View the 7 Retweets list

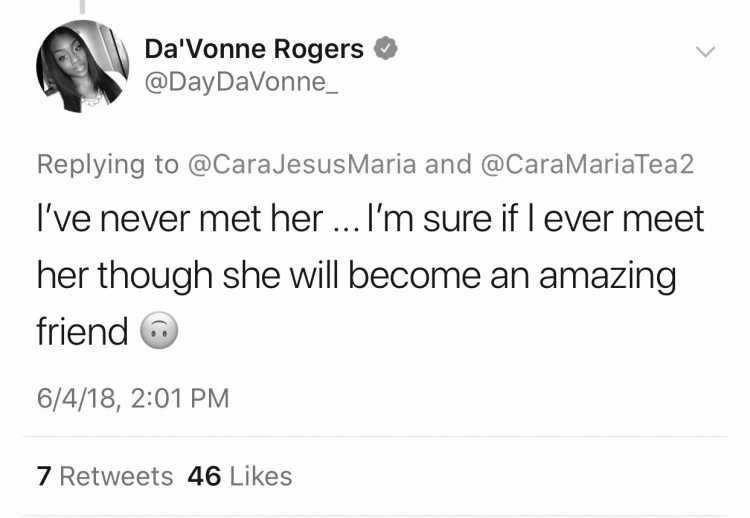click(105, 476)
